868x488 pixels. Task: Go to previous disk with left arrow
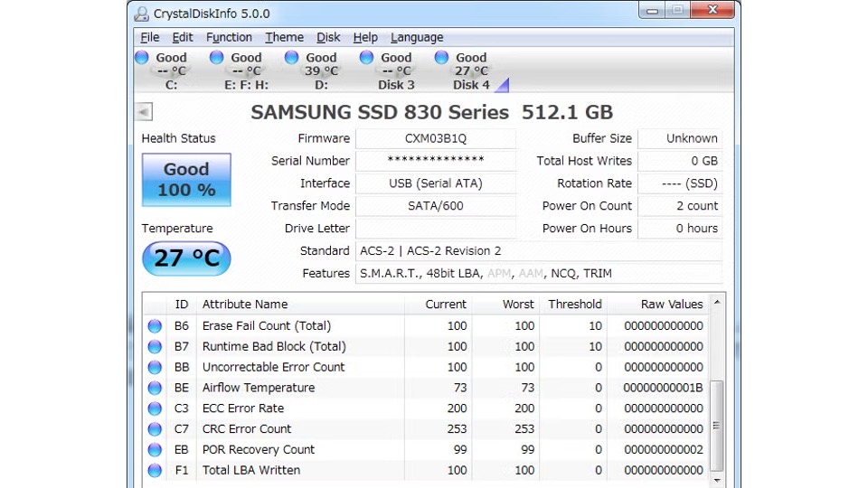pos(144,112)
